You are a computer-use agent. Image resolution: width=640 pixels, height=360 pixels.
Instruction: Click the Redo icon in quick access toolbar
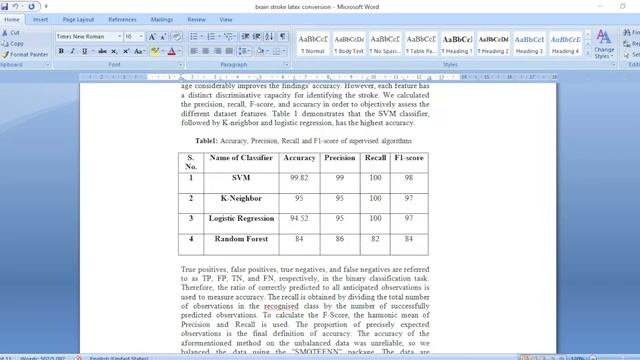tap(31, 7)
